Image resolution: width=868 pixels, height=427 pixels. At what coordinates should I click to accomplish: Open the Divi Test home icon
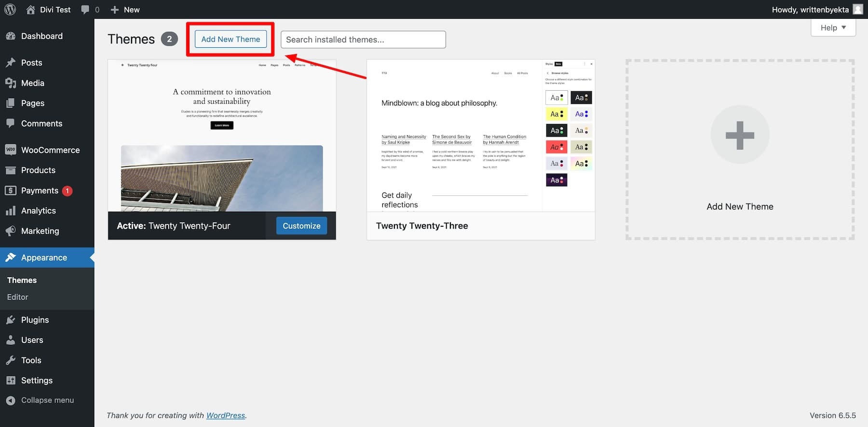30,10
